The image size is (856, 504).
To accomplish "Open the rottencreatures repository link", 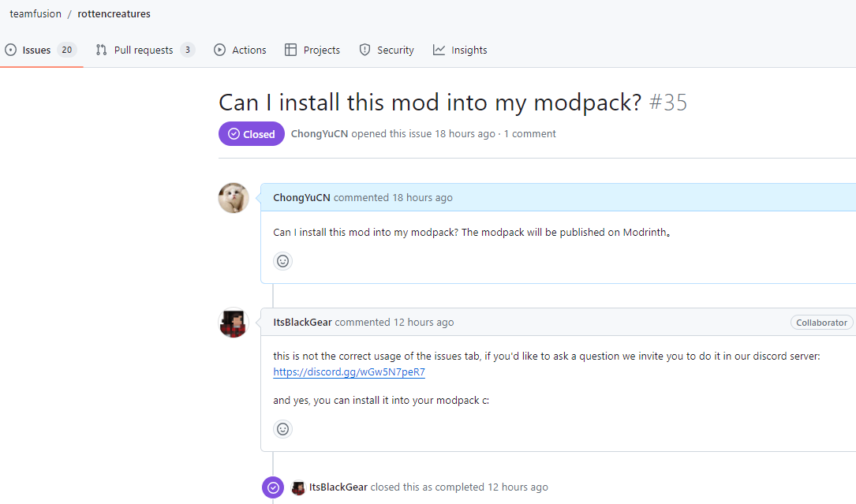I will pos(114,13).
